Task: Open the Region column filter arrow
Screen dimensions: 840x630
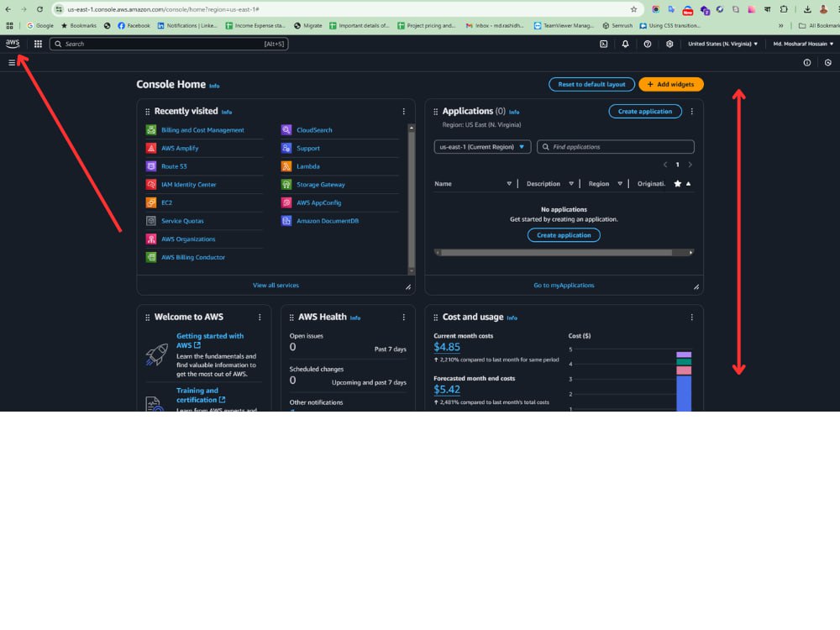Action: click(x=620, y=184)
